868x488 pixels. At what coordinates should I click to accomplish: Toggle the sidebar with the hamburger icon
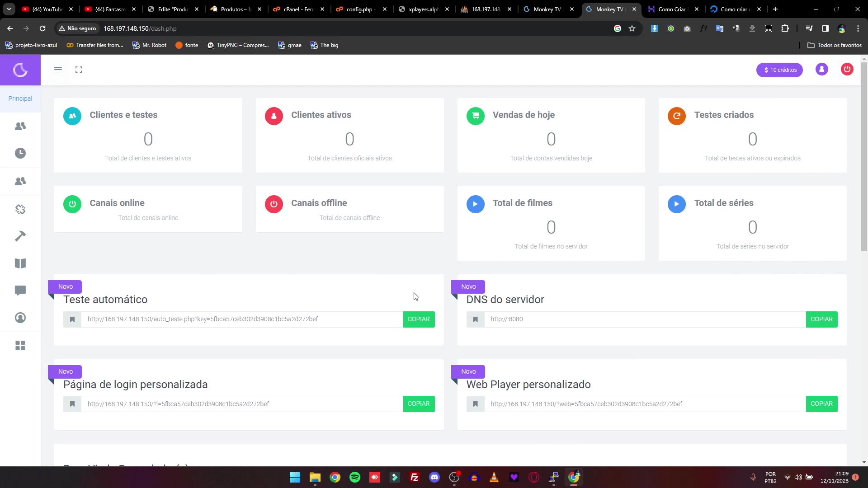58,70
